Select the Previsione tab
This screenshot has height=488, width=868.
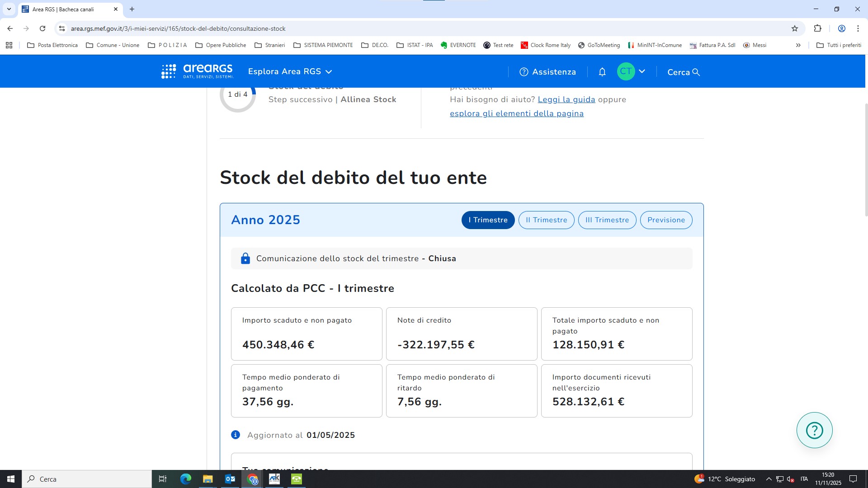click(666, 220)
